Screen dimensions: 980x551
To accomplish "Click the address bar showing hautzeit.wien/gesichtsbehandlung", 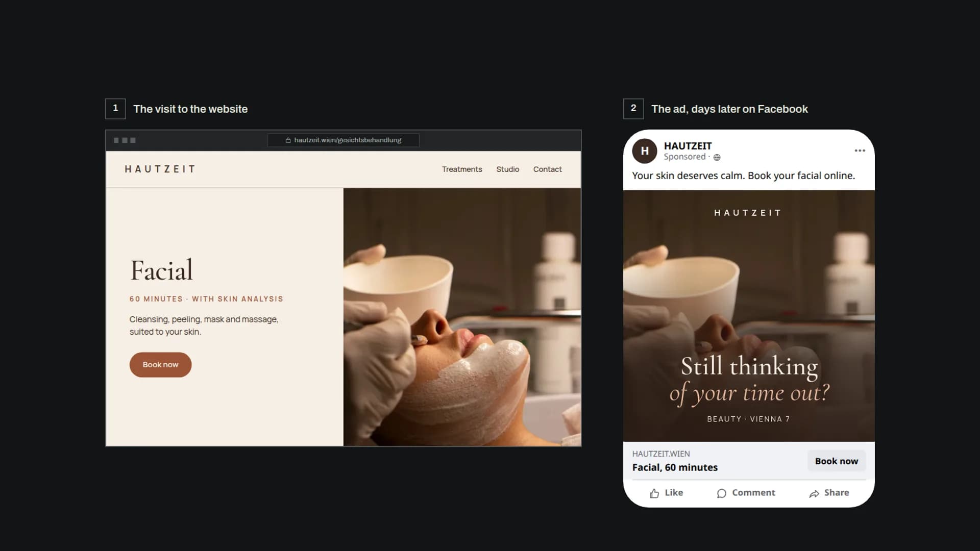I will coord(343,140).
